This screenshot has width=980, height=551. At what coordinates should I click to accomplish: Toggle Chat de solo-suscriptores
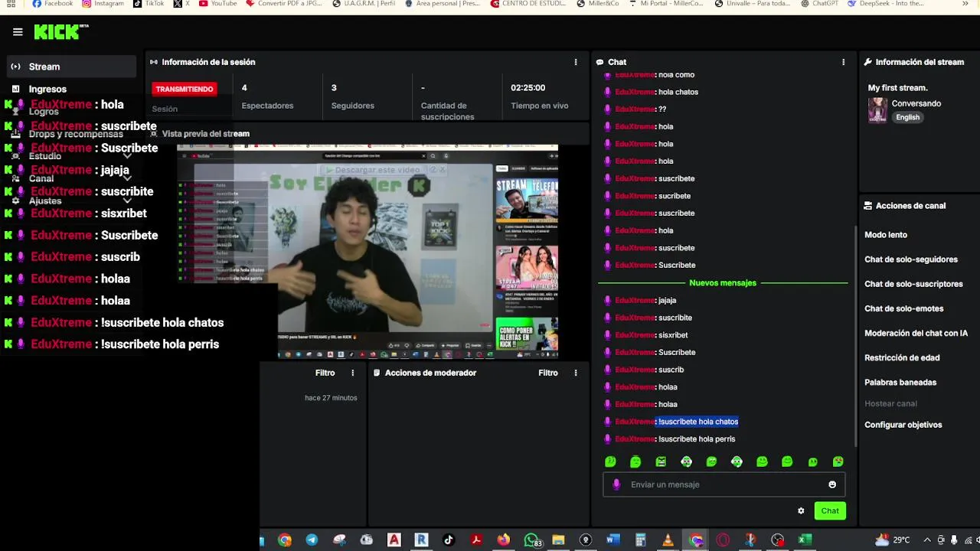tap(913, 284)
